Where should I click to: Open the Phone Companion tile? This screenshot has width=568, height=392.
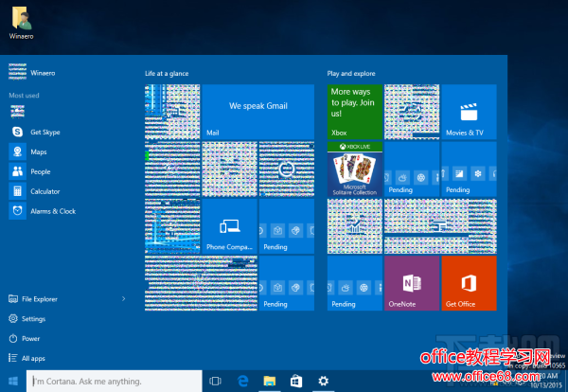(x=229, y=225)
